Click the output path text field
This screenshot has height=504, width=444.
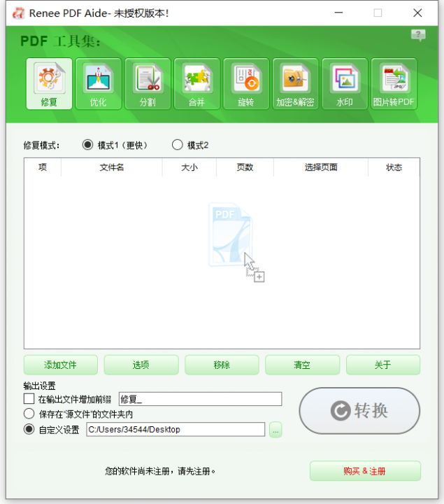(175, 430)
